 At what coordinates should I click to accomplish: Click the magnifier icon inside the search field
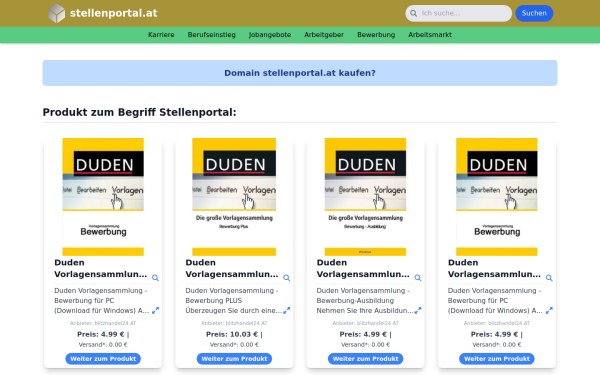(x=414, y=13)
